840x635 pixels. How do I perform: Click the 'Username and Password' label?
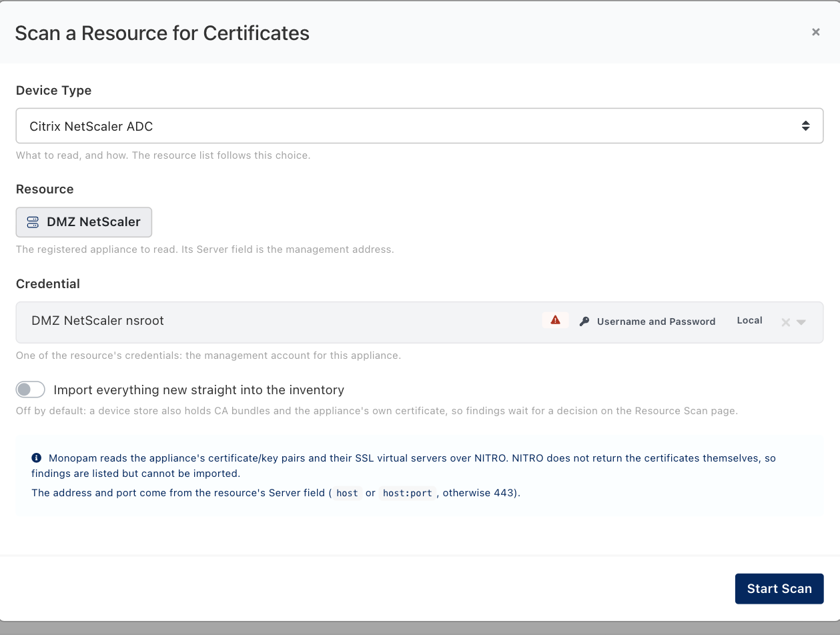[656, 322]
